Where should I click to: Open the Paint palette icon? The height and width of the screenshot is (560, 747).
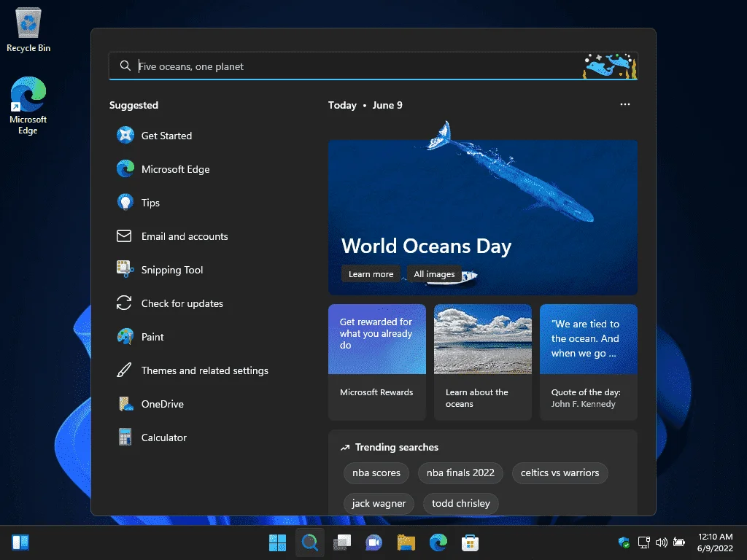coord(125,337)
